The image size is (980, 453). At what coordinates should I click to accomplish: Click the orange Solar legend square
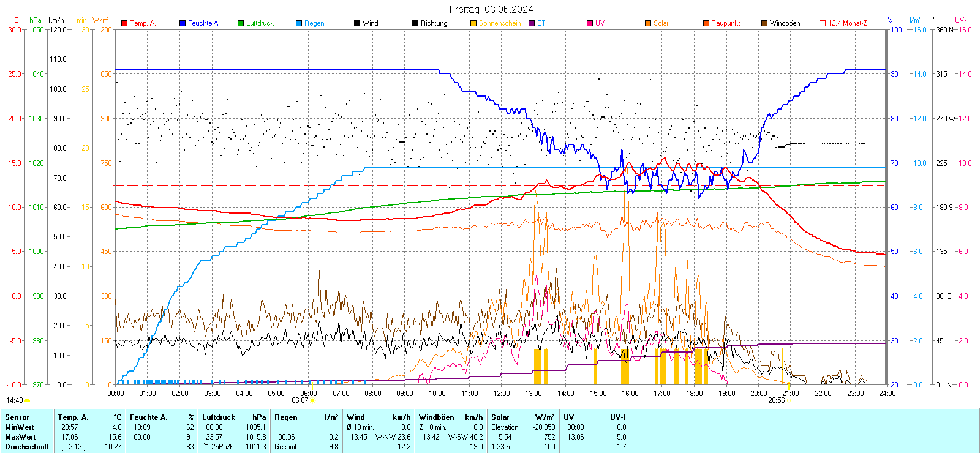648,23
